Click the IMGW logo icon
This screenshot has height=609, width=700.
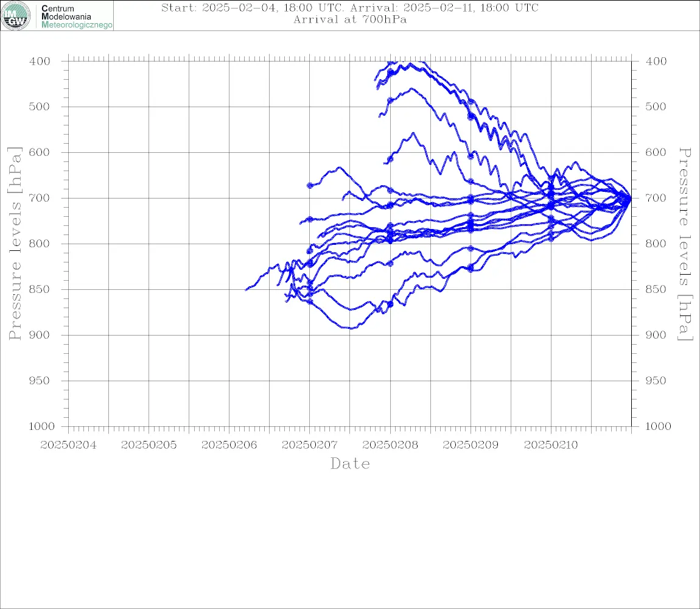[16, 16]
